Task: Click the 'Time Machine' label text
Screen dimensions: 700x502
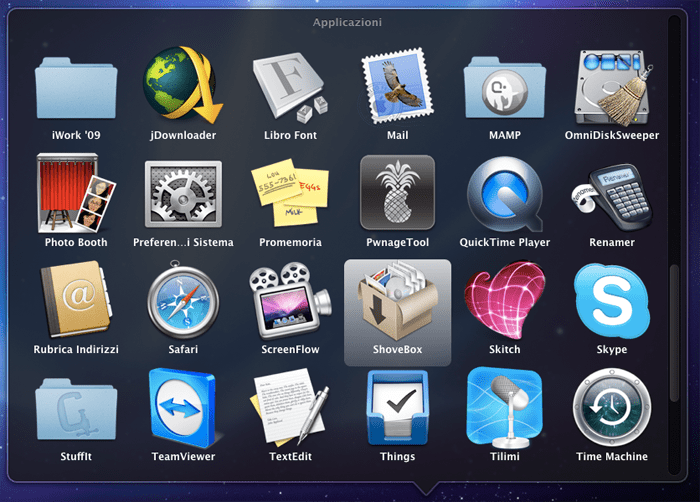Action: 612,456
